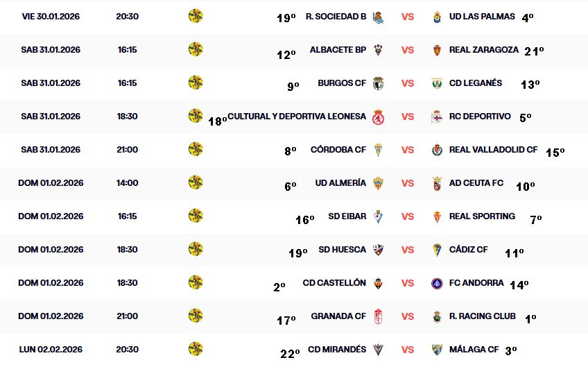Screen dimensions: 588x376
Task: Click the Burgos CF crest
Action: (378, 83)
